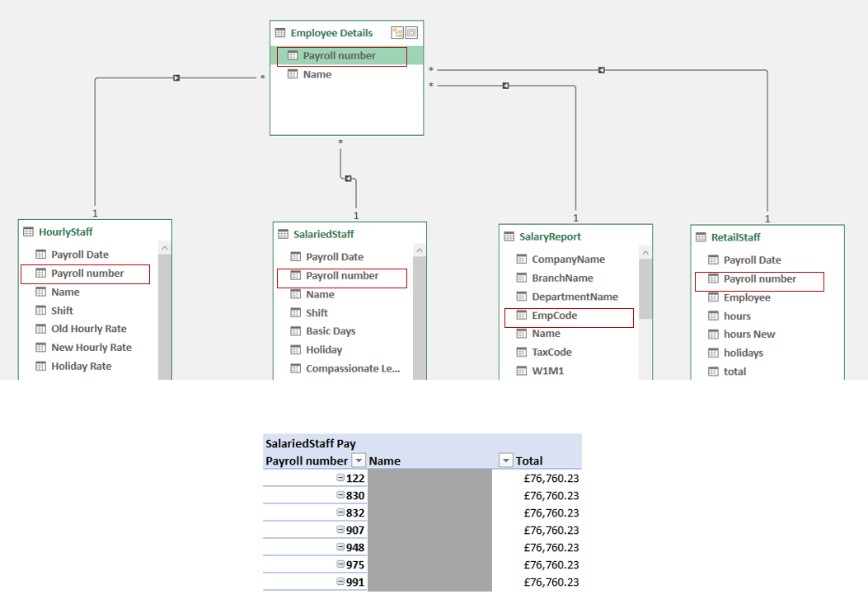Screen dimensions: 868x608
Task: Select Old Hourly Rate field
Action: (x=88, y=329)
